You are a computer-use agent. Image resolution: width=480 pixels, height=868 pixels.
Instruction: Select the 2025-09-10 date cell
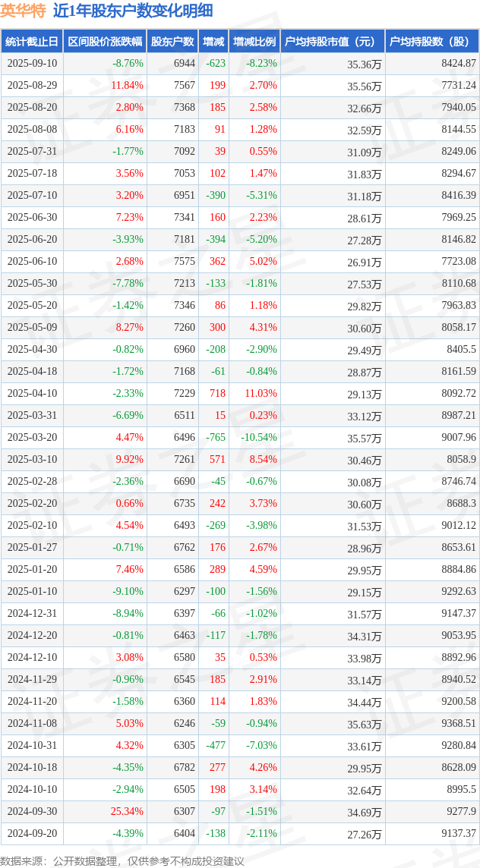(32, 63)
